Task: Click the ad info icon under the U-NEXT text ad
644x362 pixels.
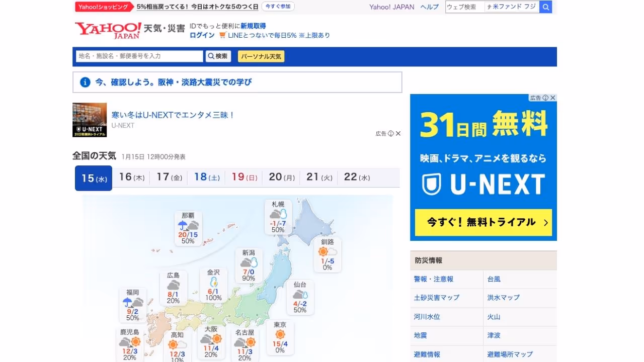Action: [391, 134]
